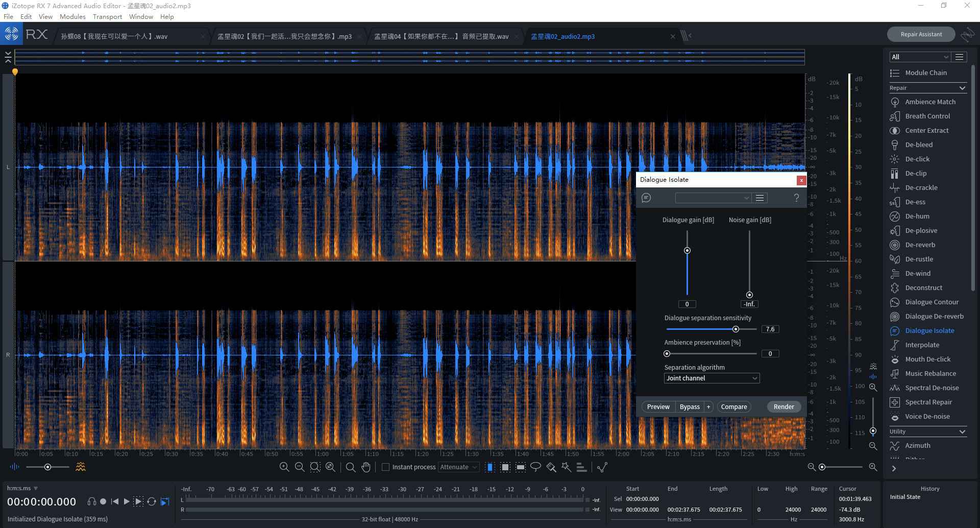Open Dialogue Isolate help question mark

pos(796,198)
